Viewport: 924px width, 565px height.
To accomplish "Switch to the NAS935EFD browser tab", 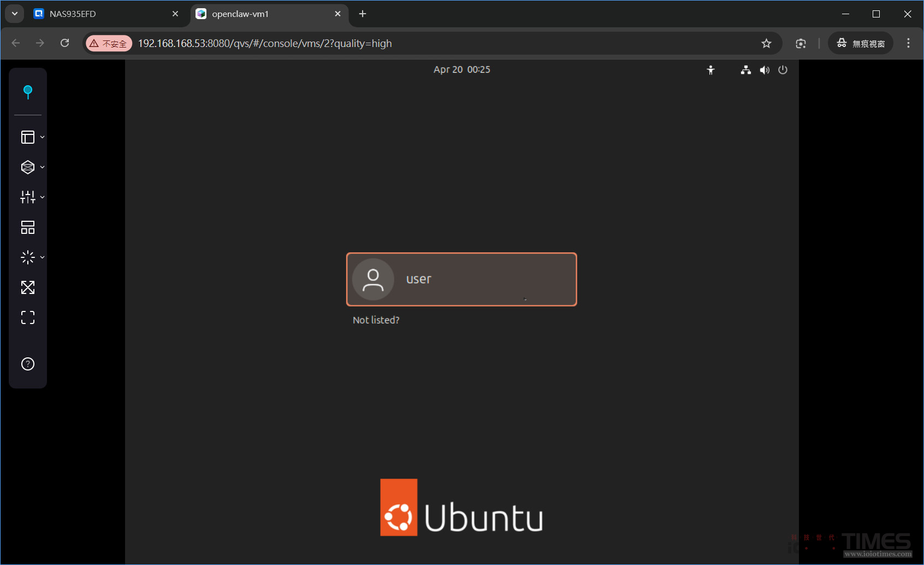I will click(x=98, y=14).
